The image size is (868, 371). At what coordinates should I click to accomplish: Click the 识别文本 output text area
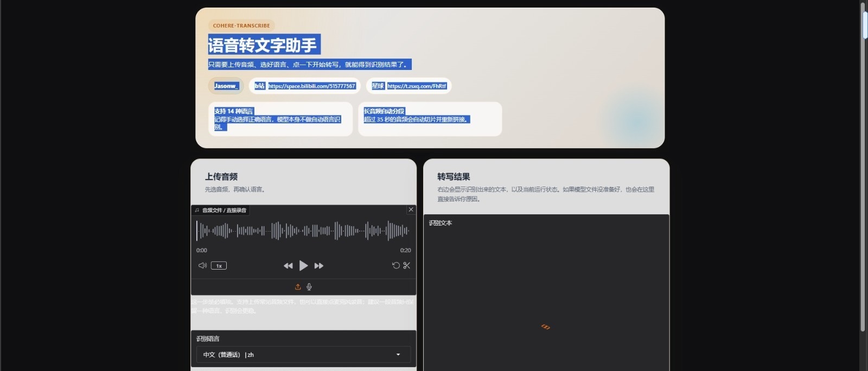point(546,293)
